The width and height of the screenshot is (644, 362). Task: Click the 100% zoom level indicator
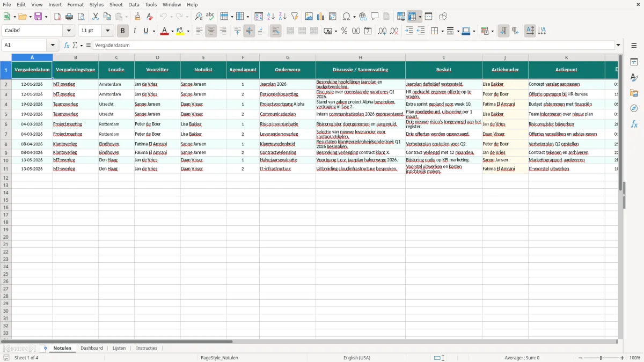[635, 358]
